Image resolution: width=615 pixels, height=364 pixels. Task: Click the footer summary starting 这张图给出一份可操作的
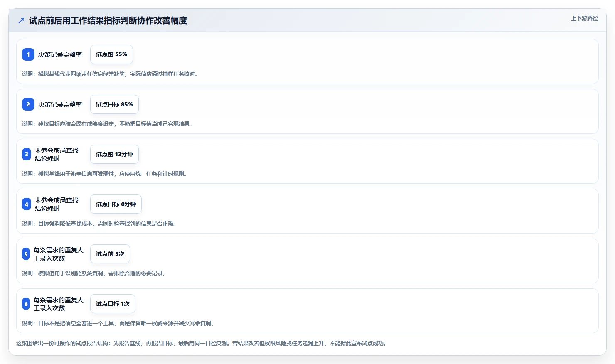coord(202,343)
